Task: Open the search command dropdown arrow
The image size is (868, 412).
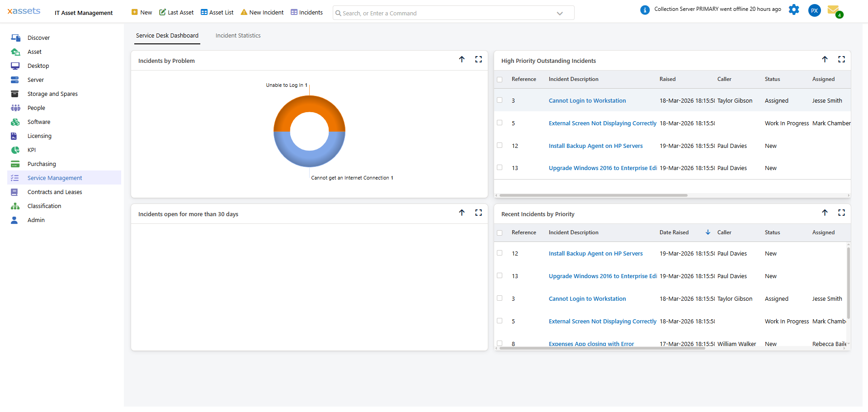Action: tap(560, 13)
